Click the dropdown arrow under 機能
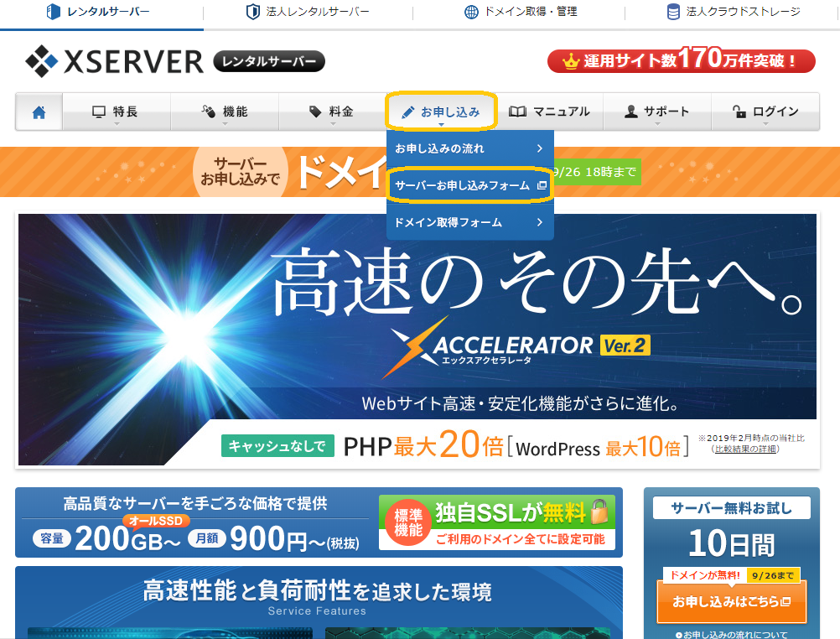This screenshot has width=840, height=639. coord(225,124)
